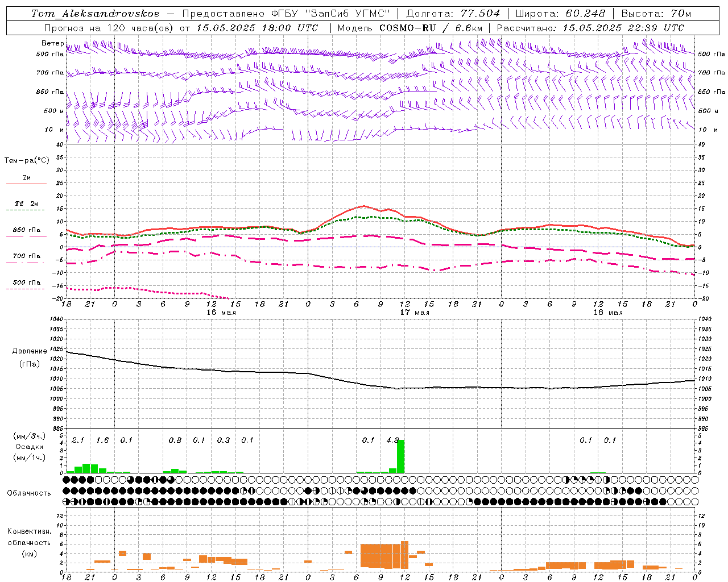
Task: Click the precipitation value '2.1'
Action: coord(78,440)
